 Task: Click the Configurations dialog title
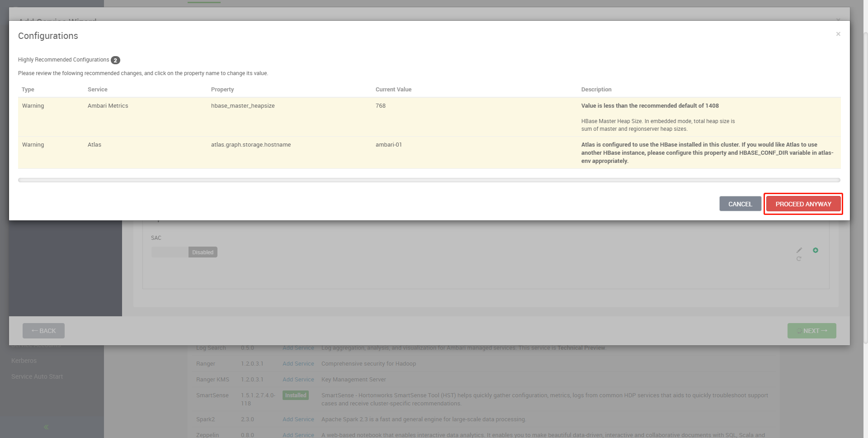[x=48, y=36]
